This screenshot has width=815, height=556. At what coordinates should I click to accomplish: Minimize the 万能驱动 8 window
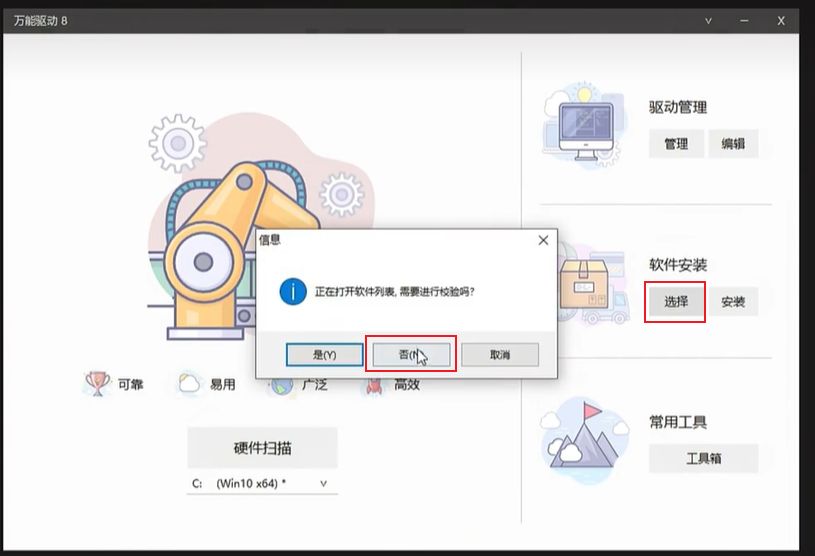pyautogui.click(x=744, y=20)
